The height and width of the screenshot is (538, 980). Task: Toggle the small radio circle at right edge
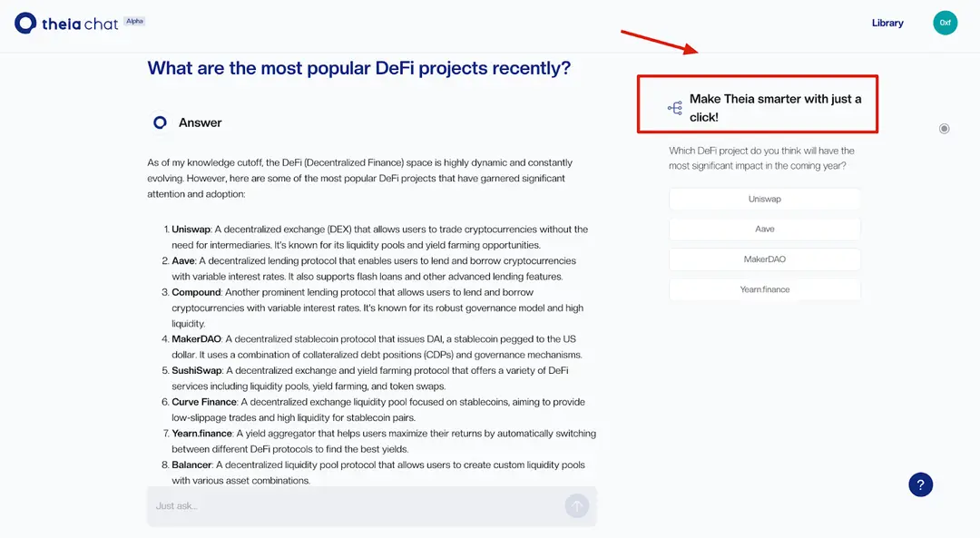tap(944, 129)
